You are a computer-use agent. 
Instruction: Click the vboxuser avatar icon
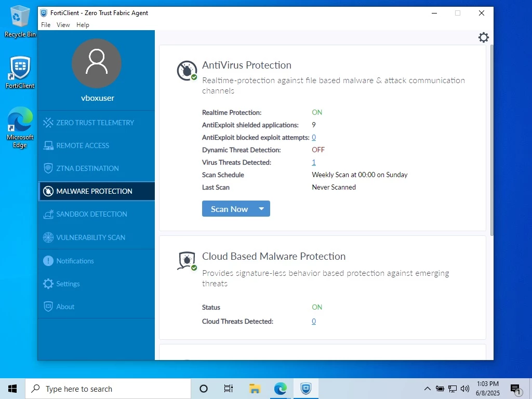(97, 63)
